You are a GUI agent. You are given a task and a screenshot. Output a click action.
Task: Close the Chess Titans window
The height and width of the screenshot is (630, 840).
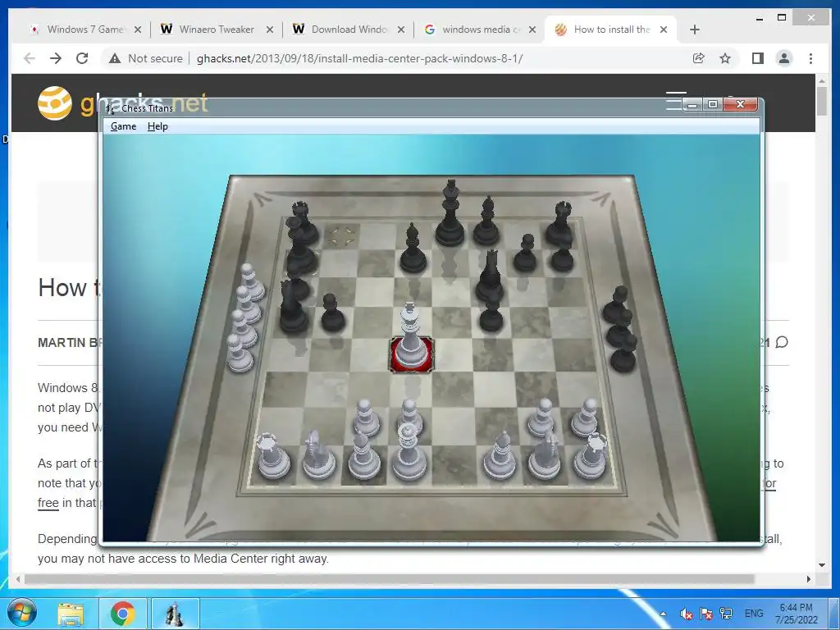[x=741, y=104]
